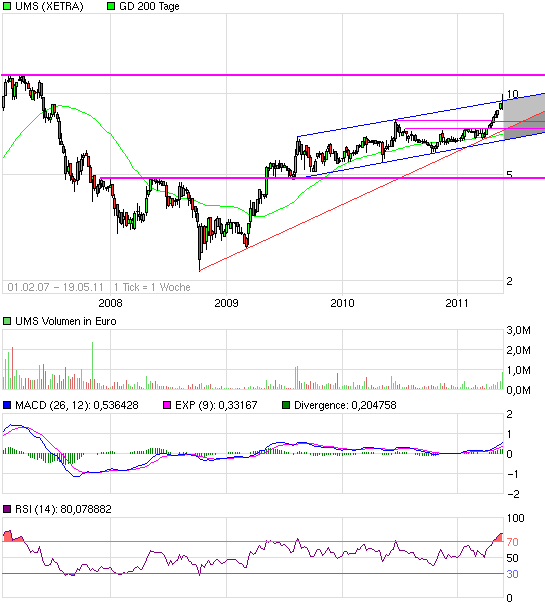The image size is (545, 606).
Task: Click the MACD axis label -1
Action: pos(513,474)
